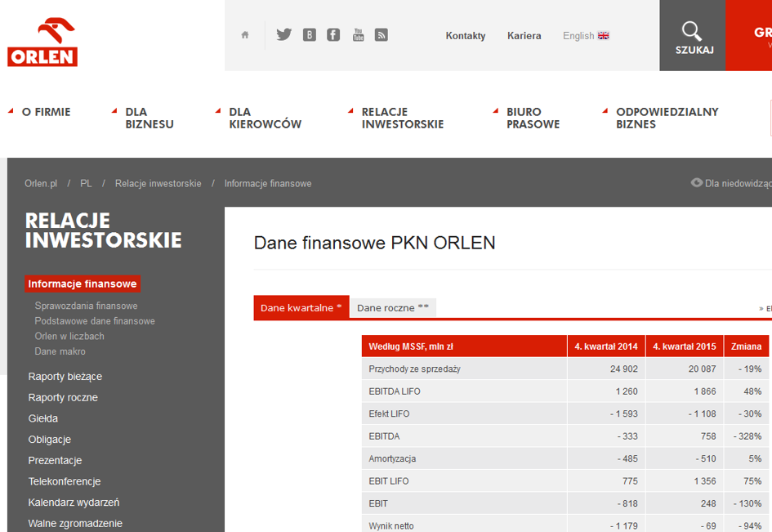
Task: Go to the home page icon
Action: (x=245, y=35)
